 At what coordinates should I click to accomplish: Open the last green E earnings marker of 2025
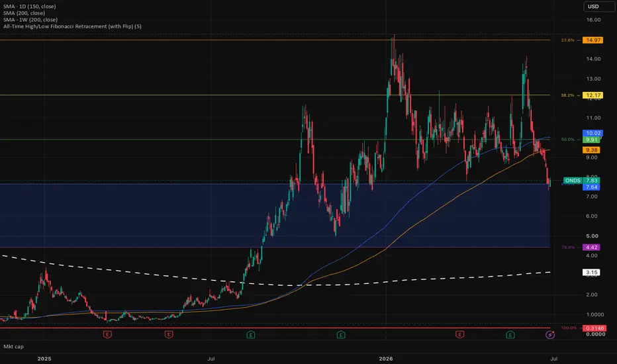(x=341, y=335)
